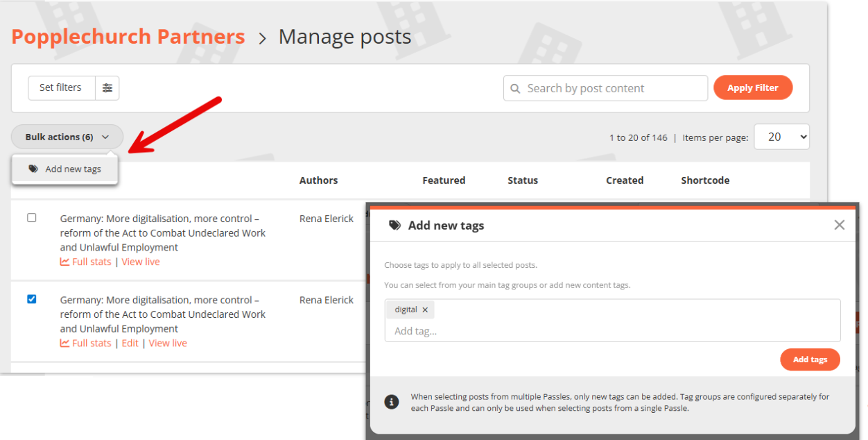The image size is (868, 440).
Task: Click the tag icon in dialog header
Action: [394, 226]
